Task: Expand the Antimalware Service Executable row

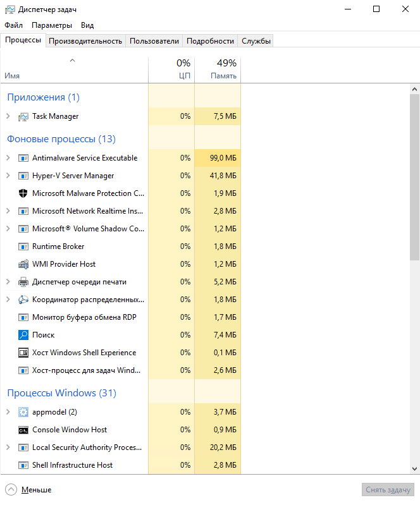Action: tap(8, 158)
